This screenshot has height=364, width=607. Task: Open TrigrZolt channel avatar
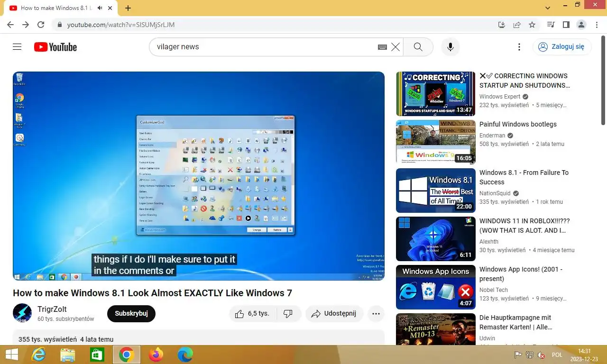[22, 313]
